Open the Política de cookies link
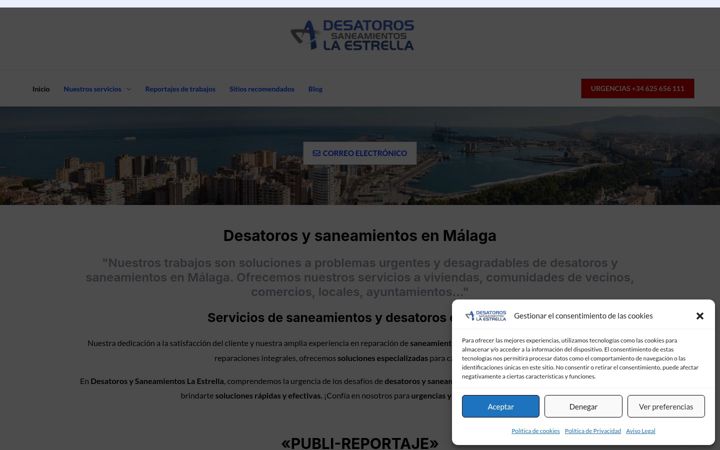 [x=535, y=431]
